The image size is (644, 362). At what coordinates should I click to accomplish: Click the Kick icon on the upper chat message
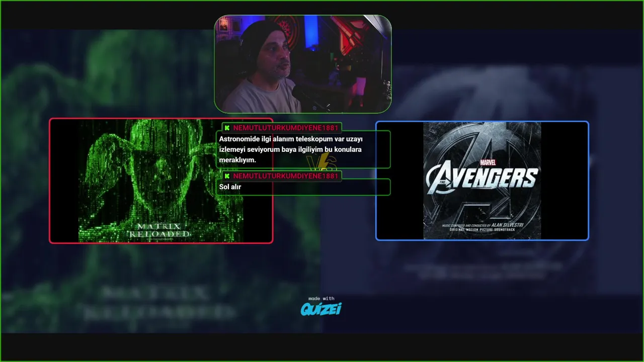click(227, 128)
